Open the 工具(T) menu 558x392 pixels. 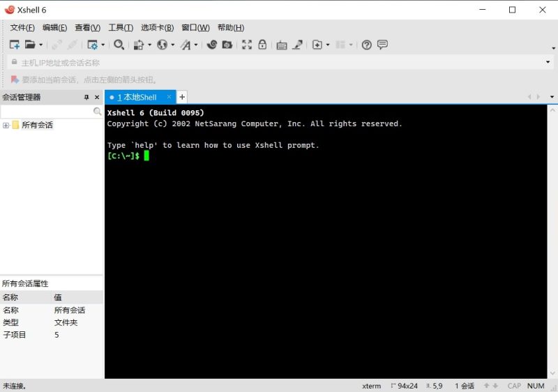tap(121, 28)
